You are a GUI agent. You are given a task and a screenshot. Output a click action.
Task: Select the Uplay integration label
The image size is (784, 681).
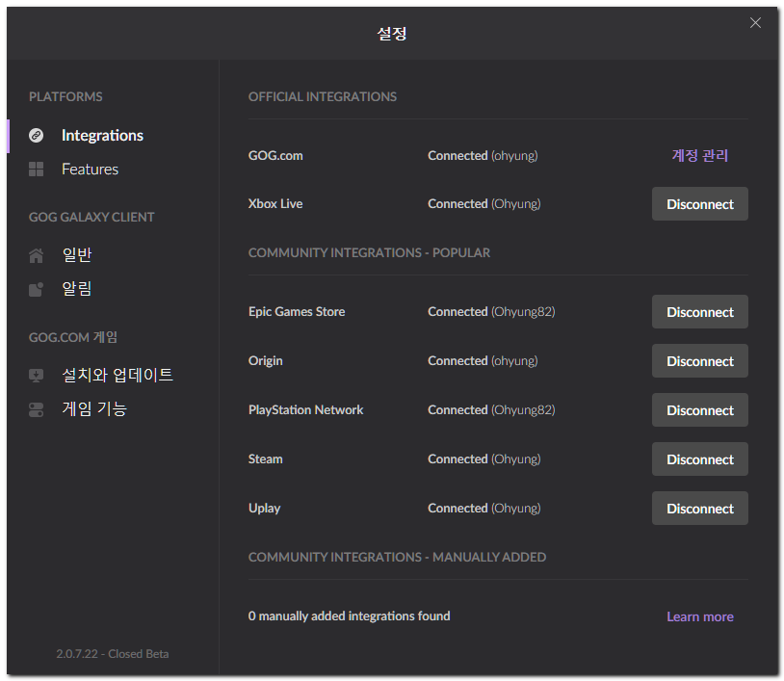(264, 509)
